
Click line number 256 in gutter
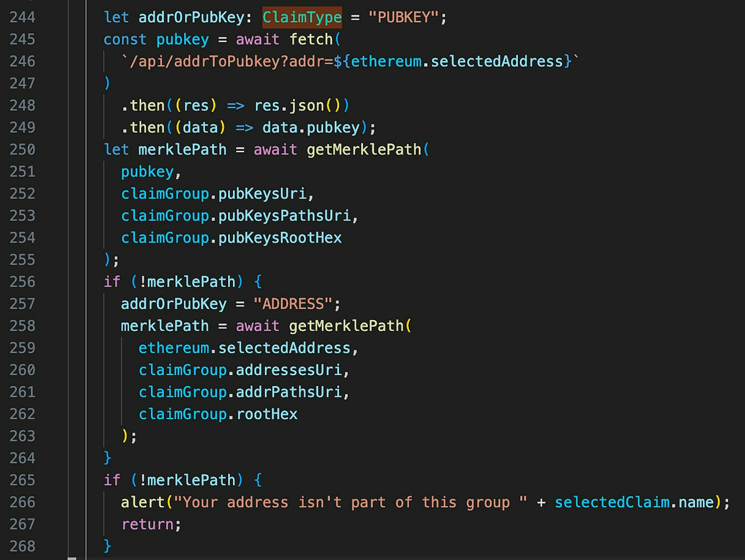click(22, 282)
